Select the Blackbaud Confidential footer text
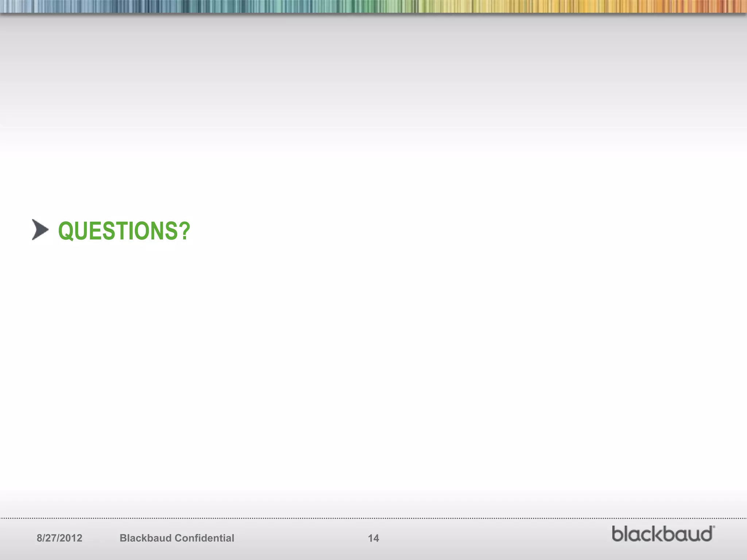The height and width of the screenshot is (560, 747). 177,538
